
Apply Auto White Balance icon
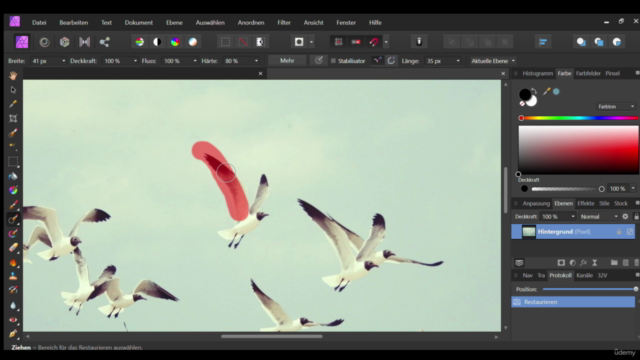193,42
